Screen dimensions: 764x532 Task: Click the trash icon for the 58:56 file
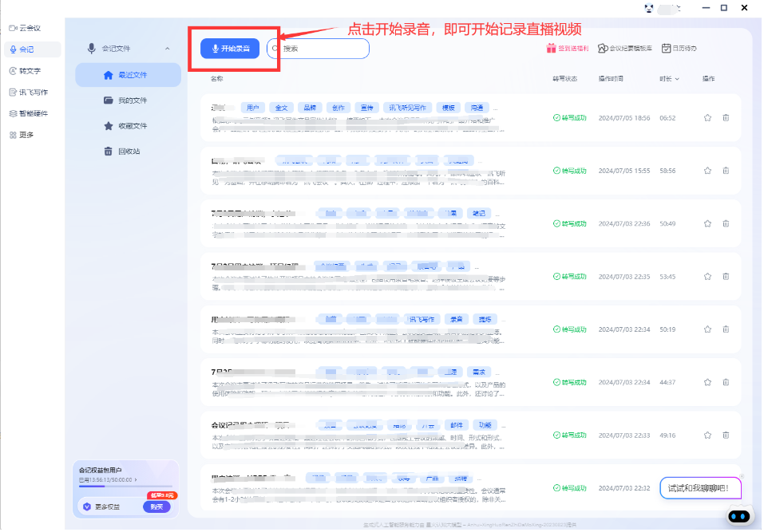pos(726,171)
